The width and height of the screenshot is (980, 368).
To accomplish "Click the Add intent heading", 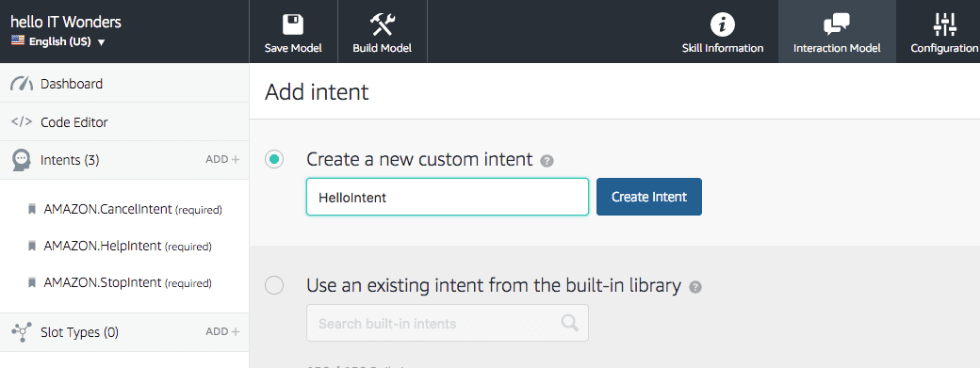I will 317,92.
